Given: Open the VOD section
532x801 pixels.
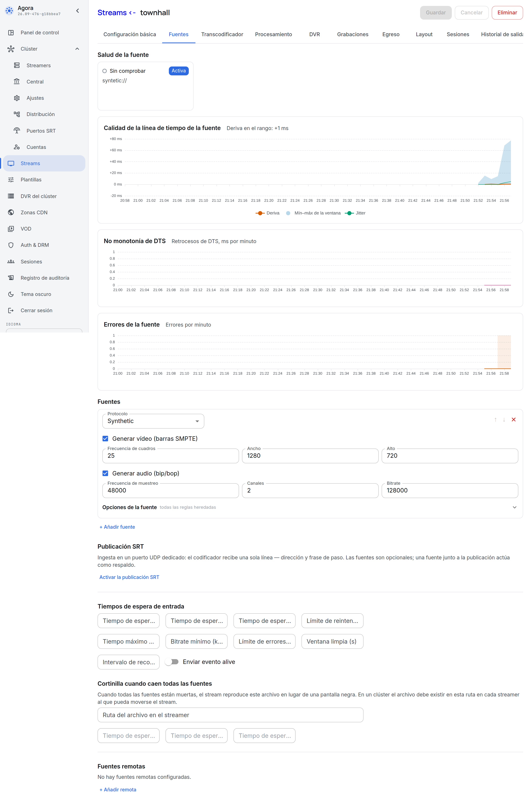Looking at the screenshot, I should (44, 229).
